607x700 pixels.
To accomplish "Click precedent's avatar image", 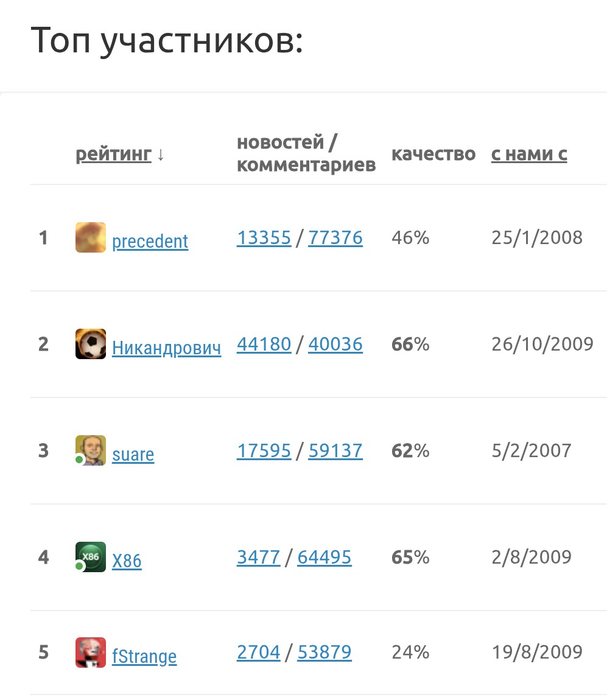I will click(91, 237).
